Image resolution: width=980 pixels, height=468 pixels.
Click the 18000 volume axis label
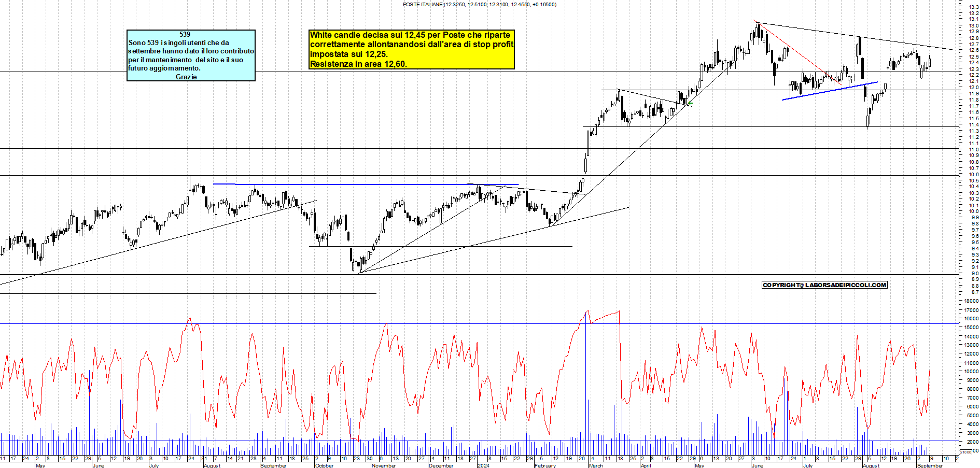tap(971, 301)
